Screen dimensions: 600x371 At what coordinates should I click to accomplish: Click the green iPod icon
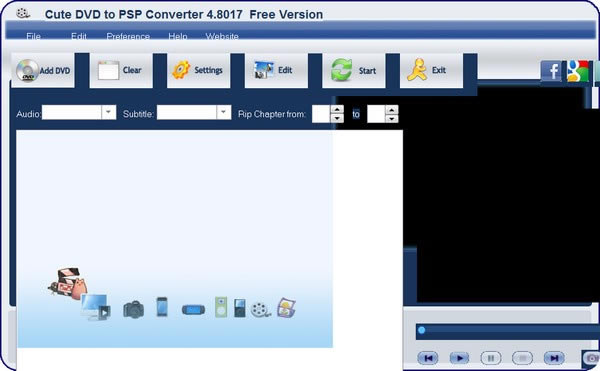pos(221,307)
